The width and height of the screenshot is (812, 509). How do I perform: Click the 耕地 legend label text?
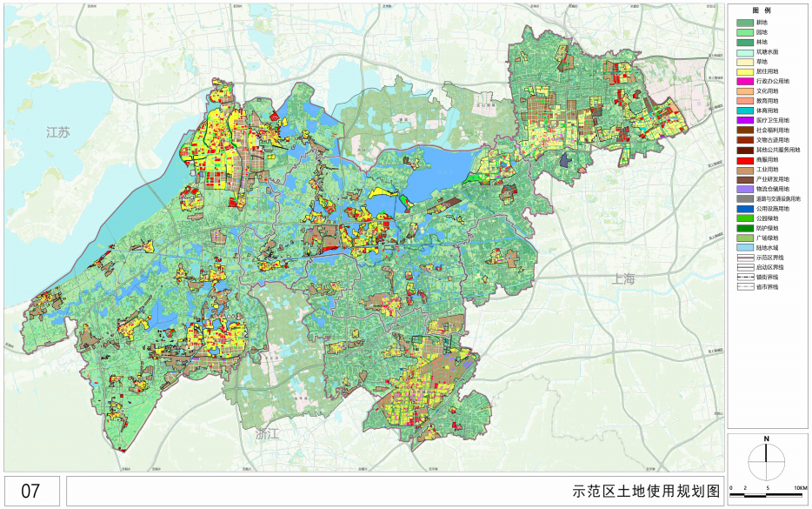tap(762, 23)
